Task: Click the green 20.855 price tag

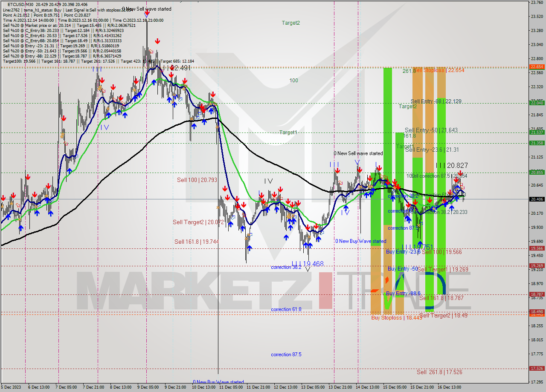Action: coord(537,172)
